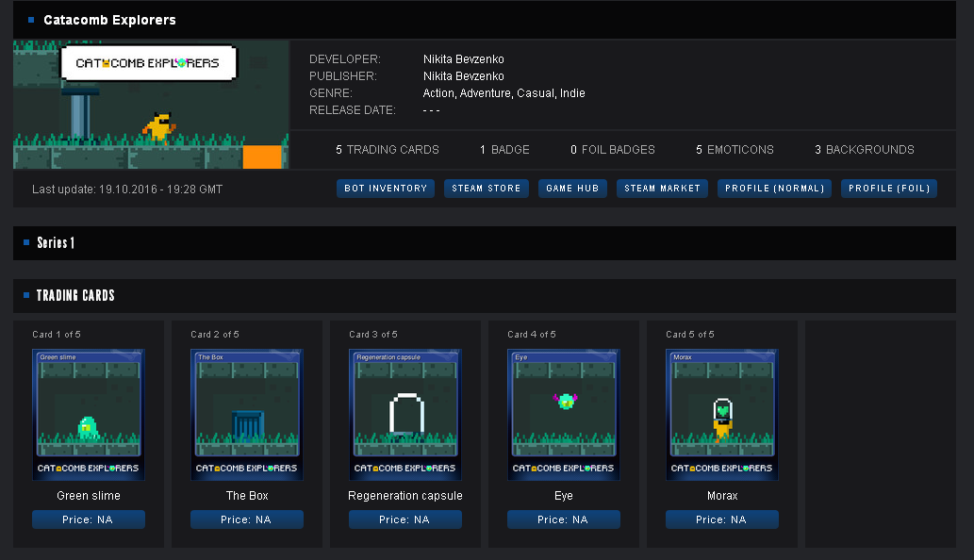Screen dimensions: 974x560
Task: Select the Regeneration capsule card image
Action: [x=405, y=414]
